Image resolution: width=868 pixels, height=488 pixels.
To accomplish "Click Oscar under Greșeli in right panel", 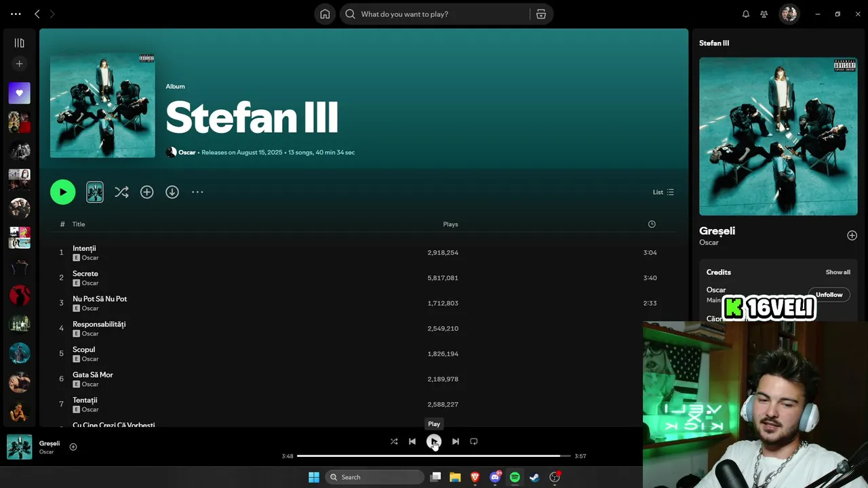I will point(709,243).
